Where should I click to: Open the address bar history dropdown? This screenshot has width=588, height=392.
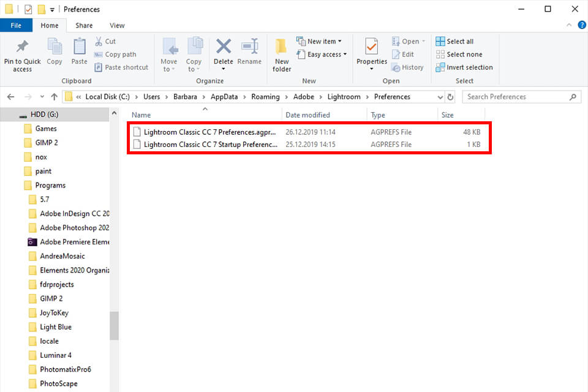pyautogui.click(x=440, y=97)
